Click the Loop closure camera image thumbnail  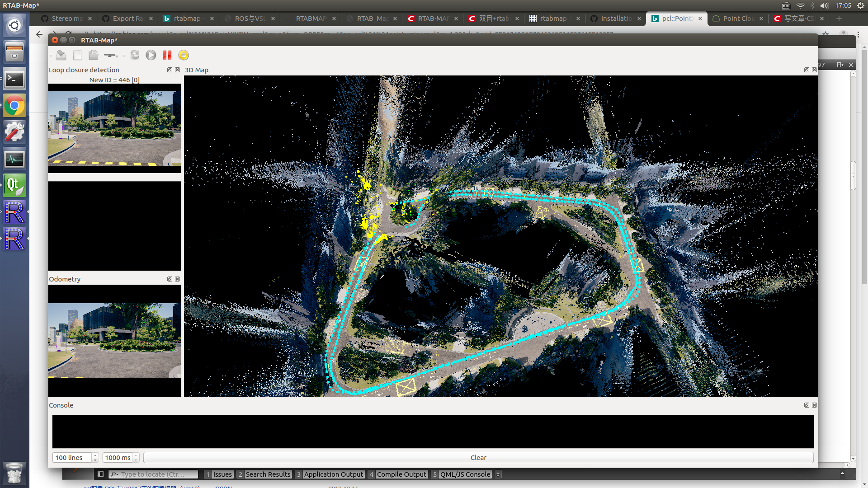pos(114,128)
